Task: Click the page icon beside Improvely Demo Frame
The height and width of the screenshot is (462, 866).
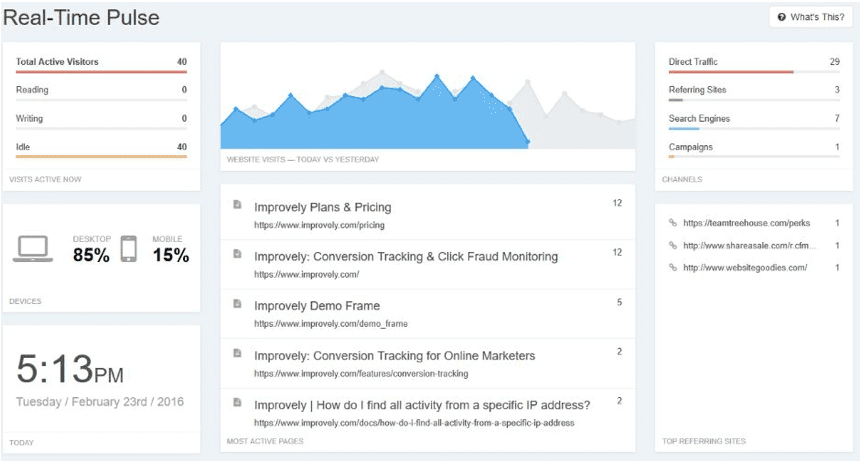Action: [237, 304]
